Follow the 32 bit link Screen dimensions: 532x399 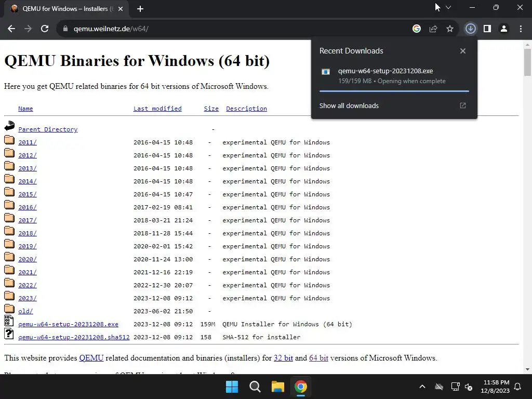click(x=283, y=358)
